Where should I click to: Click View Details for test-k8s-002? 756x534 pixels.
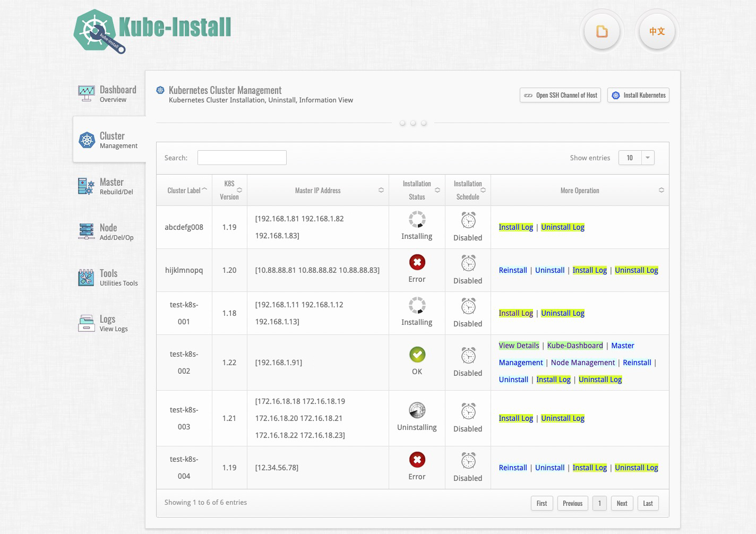point(519,346)
